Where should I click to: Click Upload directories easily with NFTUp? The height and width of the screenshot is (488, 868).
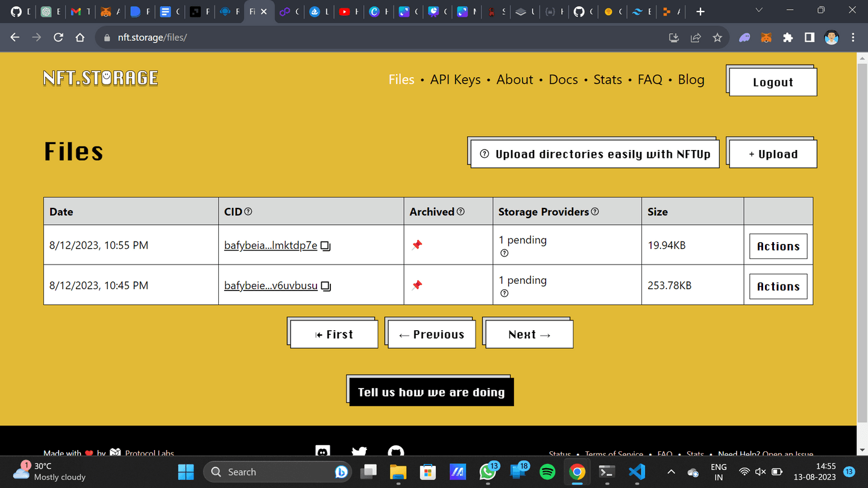(595, 154)
